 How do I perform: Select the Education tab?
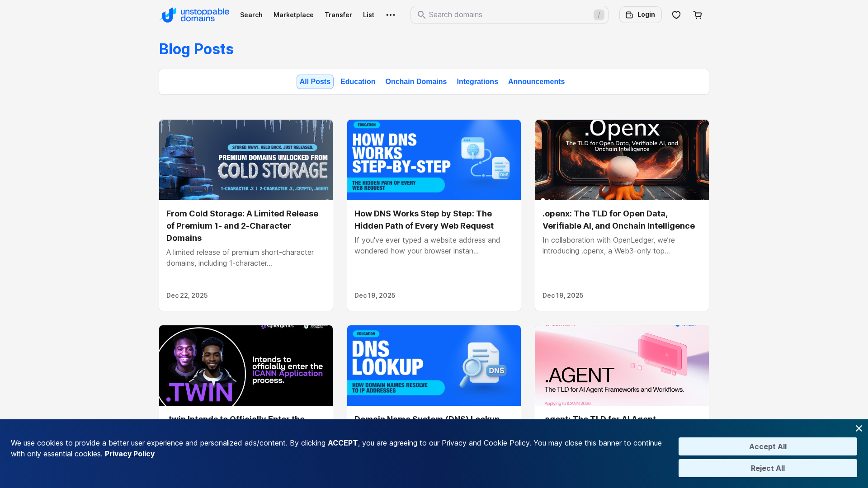click(358, 82)
